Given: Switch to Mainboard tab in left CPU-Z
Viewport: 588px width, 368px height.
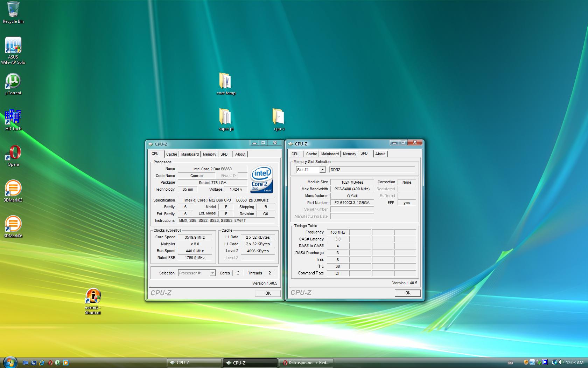Looking at the screenshot, I should (x=190, y=154).
